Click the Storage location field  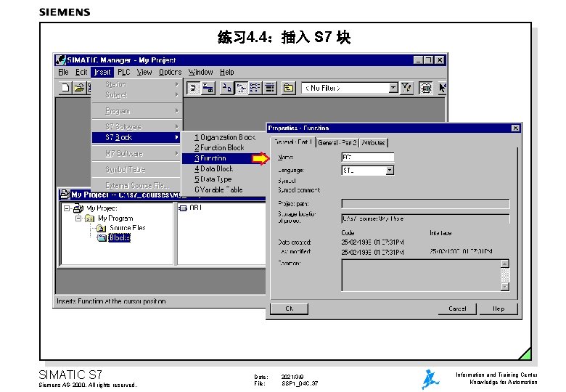pyautogui.click(x=425, y=219)
